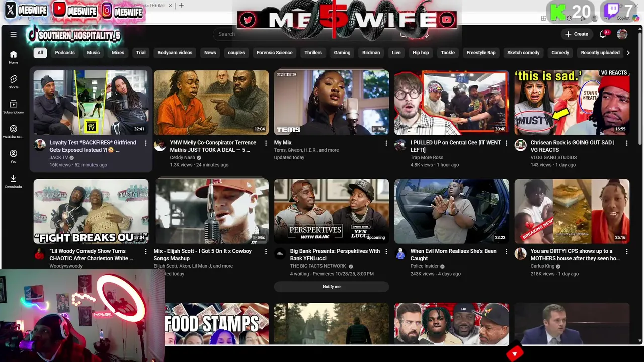Open JACK TV channel link

pyautogui.click(x=59, y=158)
